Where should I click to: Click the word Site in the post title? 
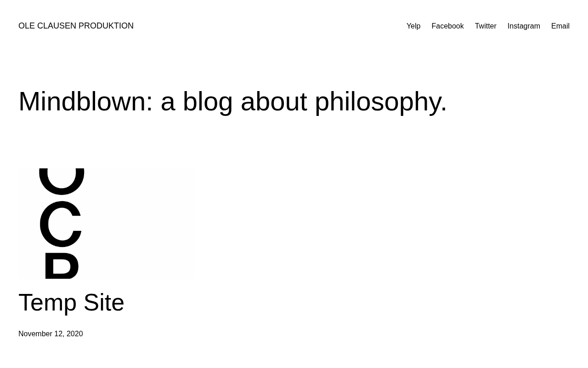pyautogui.click(x=104, y=302)
